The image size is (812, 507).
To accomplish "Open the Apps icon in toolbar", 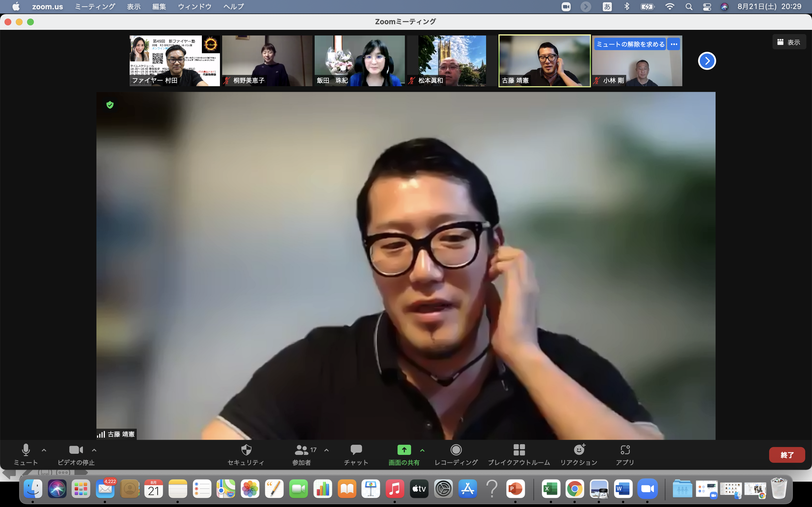I will pos(625,450).
